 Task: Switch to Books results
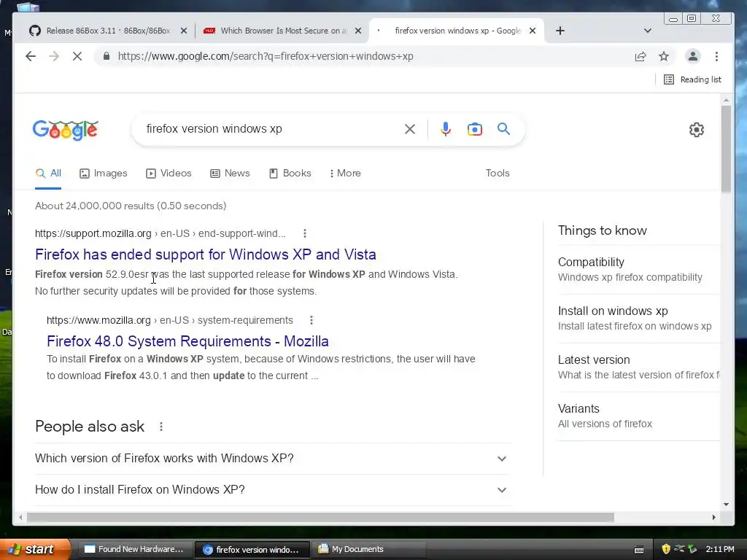click(x=290, y=174)
